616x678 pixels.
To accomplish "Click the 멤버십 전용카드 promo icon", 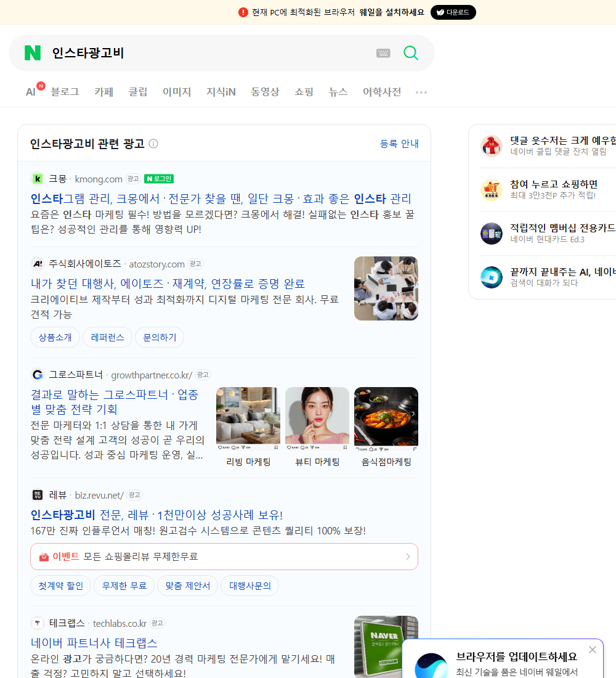I will point(492,234).
